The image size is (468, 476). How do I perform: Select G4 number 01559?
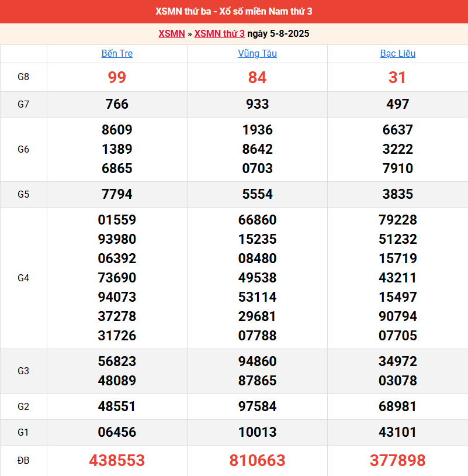click(117, 220)
